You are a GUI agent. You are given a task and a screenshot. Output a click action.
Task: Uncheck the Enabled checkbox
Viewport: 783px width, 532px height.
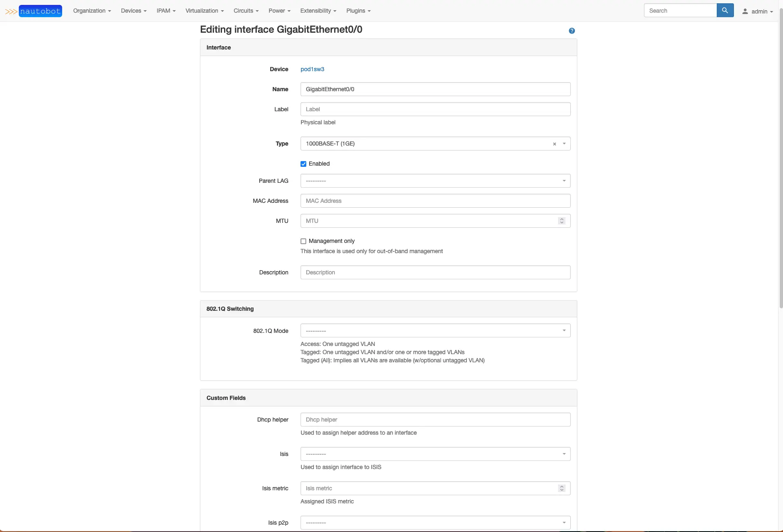tap(303, 164)
